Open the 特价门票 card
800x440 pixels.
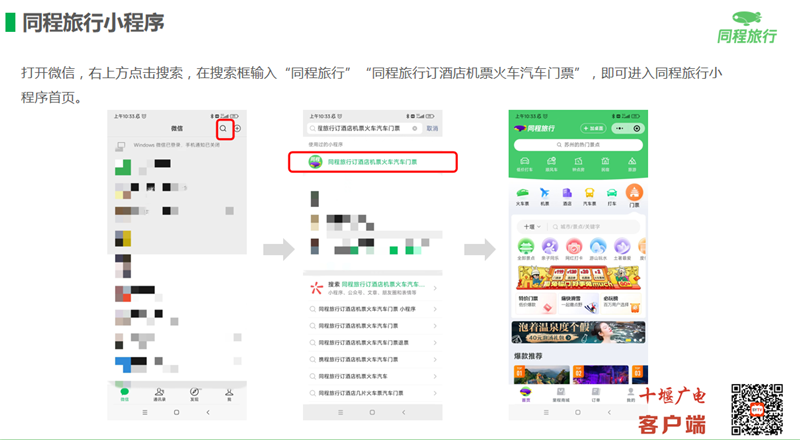click(536, 303)
